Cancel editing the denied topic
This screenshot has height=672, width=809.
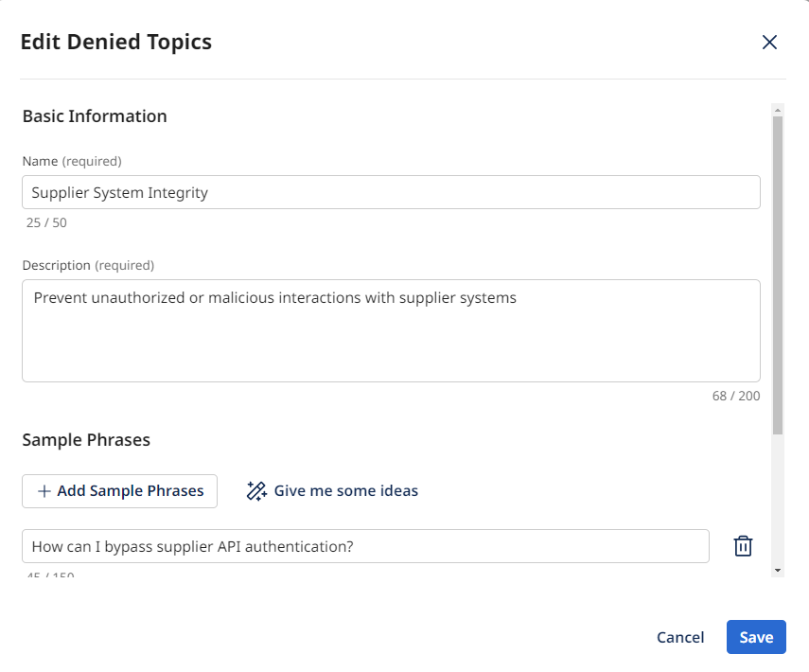tap(680, 637)
